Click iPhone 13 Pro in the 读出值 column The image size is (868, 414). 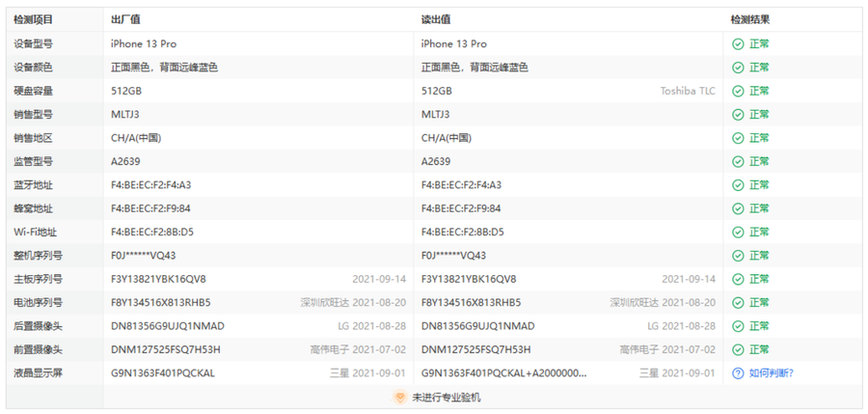pyautogui.click(x=454, y=43)
